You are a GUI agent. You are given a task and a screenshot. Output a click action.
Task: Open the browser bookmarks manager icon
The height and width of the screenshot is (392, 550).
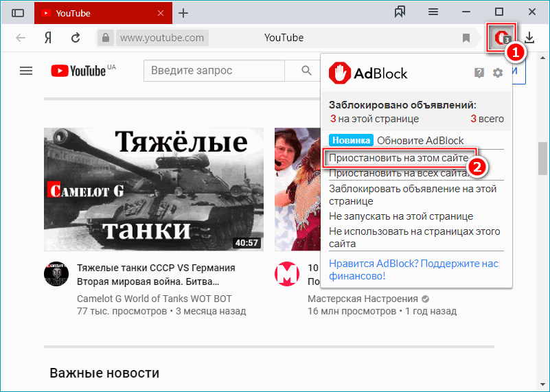coord(400,12)
